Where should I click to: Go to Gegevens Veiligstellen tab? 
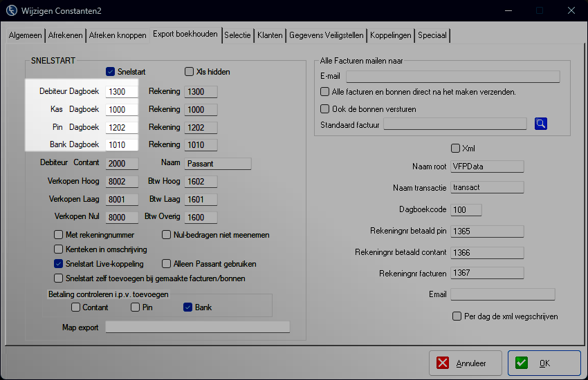pyautogui.click(x=327, y=35)
